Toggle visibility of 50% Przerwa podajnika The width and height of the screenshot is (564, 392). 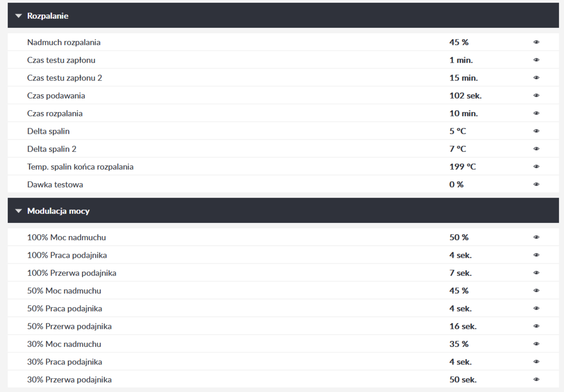click(536, 326)
